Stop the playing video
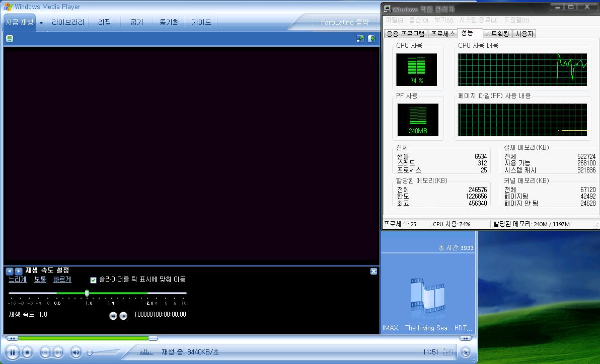 (x=27, y=352)
